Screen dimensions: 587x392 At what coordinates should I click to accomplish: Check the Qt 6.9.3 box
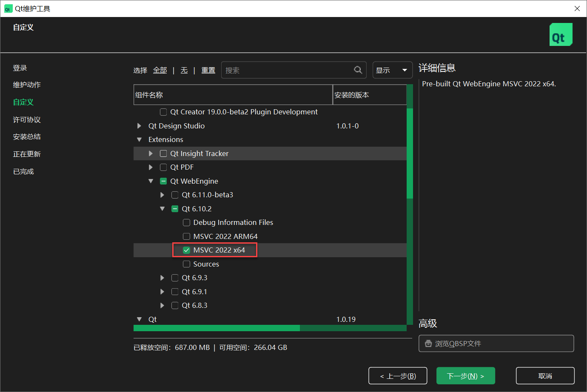(x=175, y=278)
